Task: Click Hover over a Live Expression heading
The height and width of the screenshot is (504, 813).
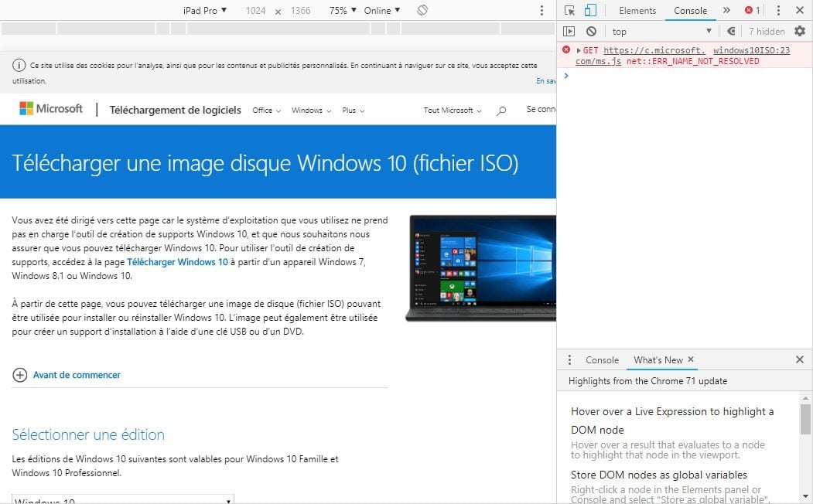Action: pyautogui.click(x=672, y=421)
